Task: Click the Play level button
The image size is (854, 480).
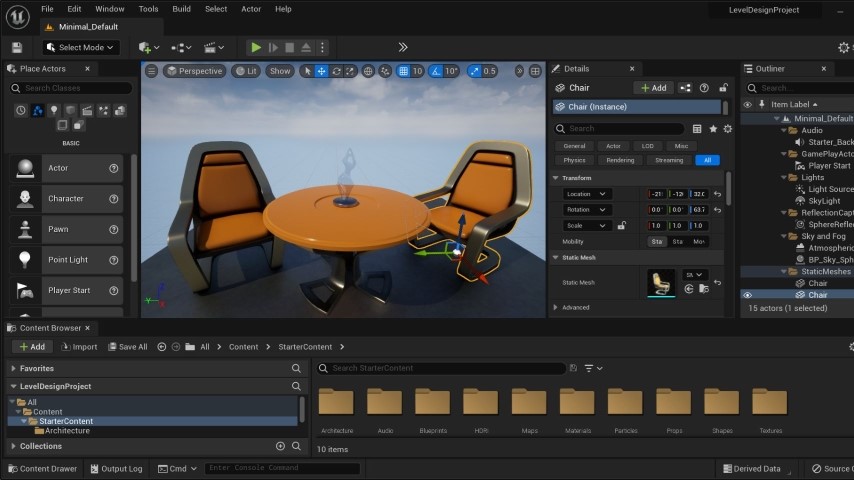Action: (x=256, y=47)
